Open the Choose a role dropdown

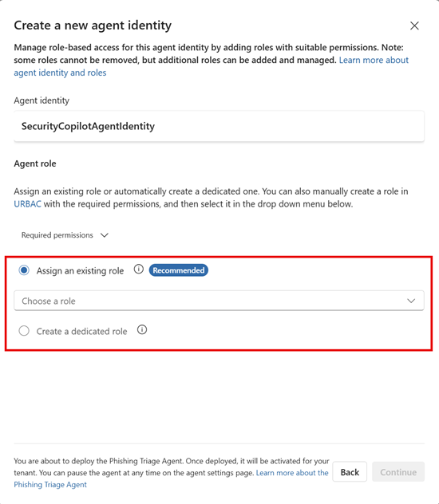(x=219, y=301)
